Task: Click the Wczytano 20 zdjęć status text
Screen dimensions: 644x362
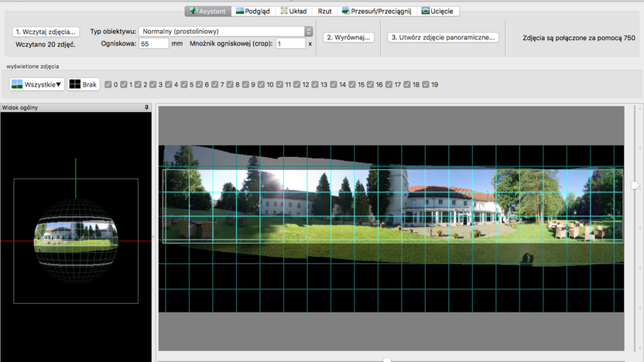Action: (46, 44)
